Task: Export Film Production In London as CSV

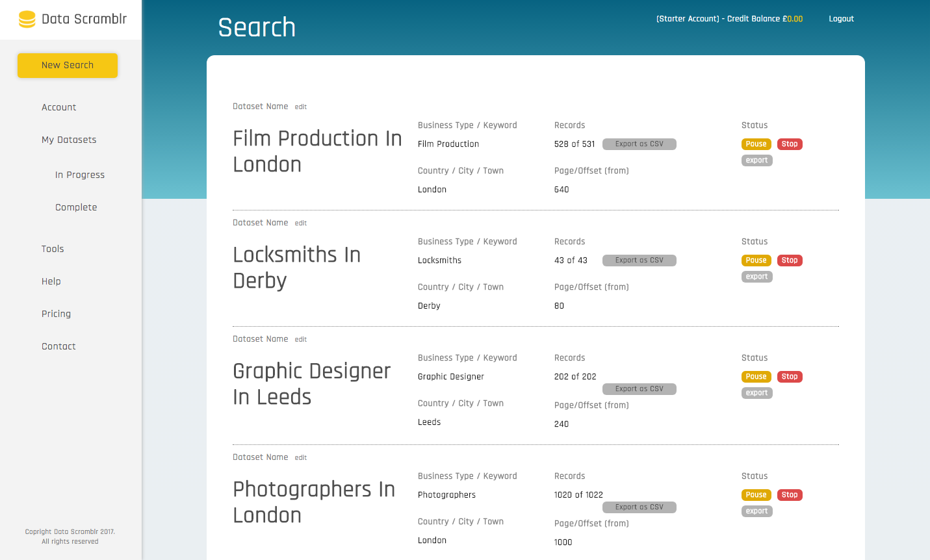Action: click(x=639, y=144)
